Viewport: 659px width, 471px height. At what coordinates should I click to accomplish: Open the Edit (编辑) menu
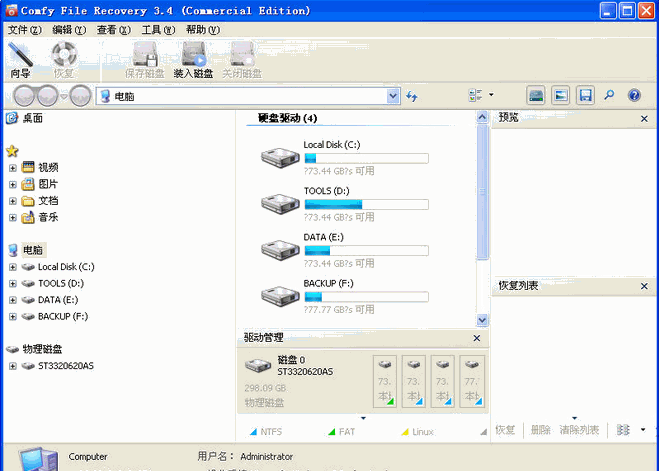69,30
